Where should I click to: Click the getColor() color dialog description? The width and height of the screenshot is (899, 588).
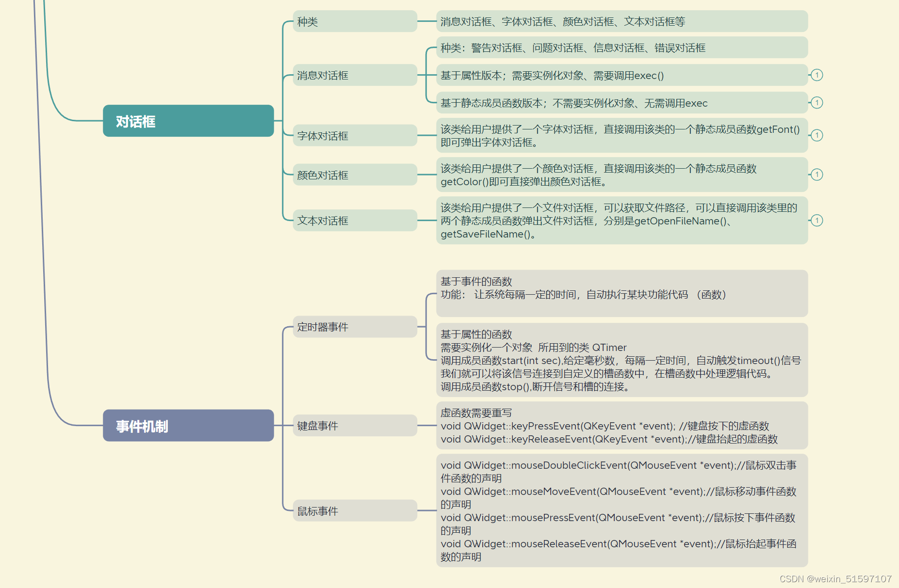(622, 175)
